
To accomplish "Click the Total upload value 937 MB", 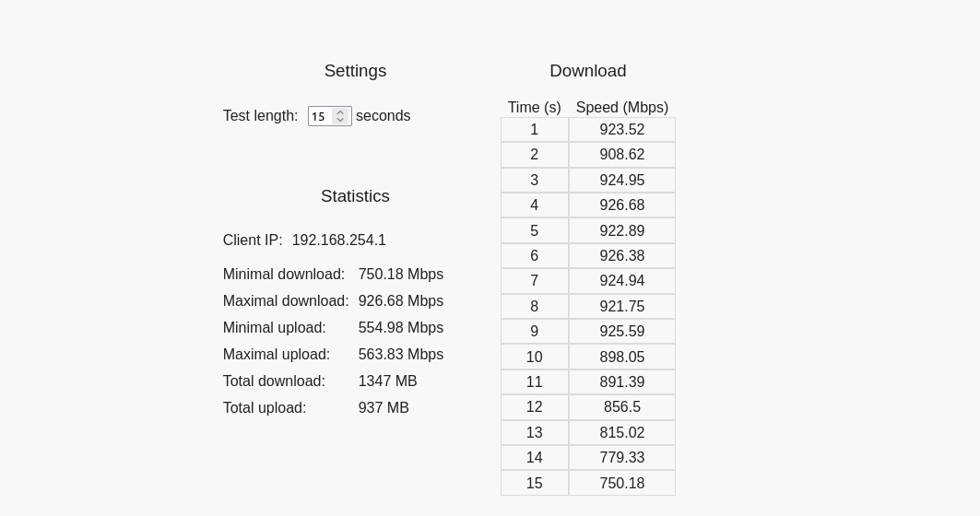I will point(384,408).
